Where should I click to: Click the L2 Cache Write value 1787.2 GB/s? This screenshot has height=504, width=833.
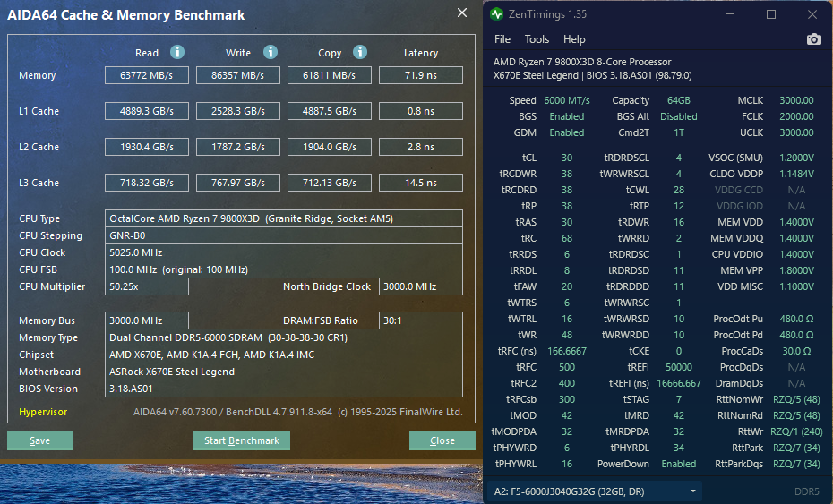point(238,147)
